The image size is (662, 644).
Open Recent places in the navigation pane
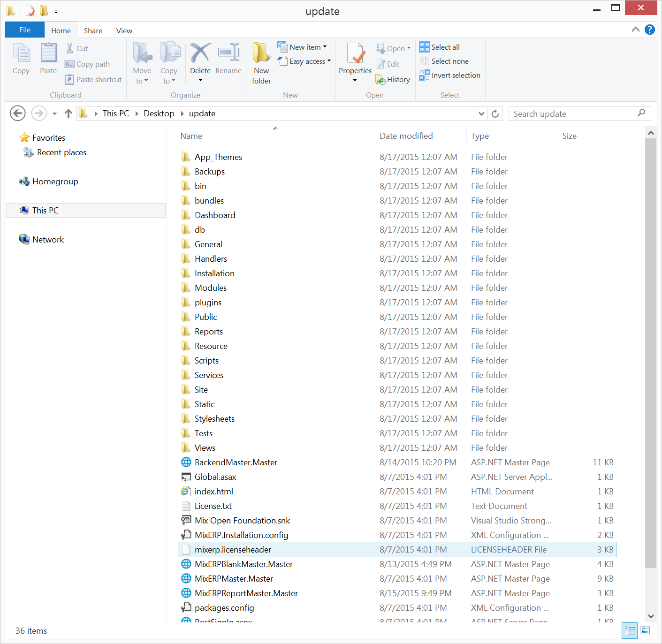point(61,152)
